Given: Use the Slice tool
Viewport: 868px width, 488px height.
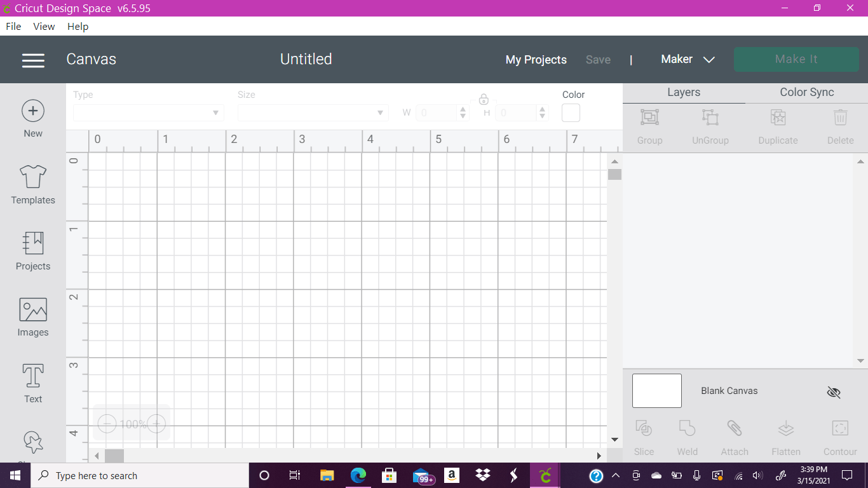Looking at the screenshot, I should [644, 437].
